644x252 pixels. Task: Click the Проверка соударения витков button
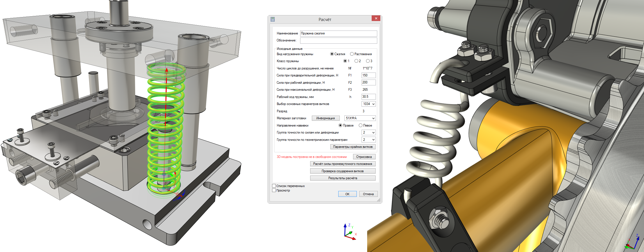pyautogui.click(x=342, y=171)
